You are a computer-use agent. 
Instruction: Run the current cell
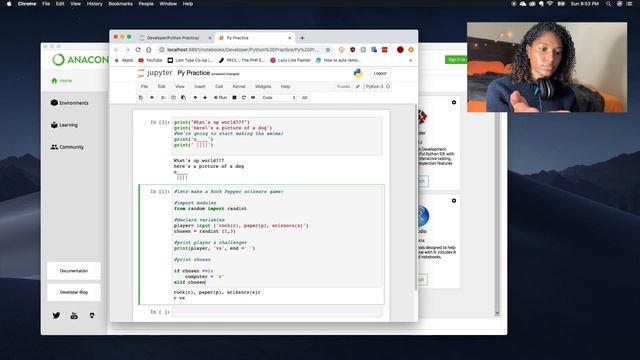tap(220, 98)
